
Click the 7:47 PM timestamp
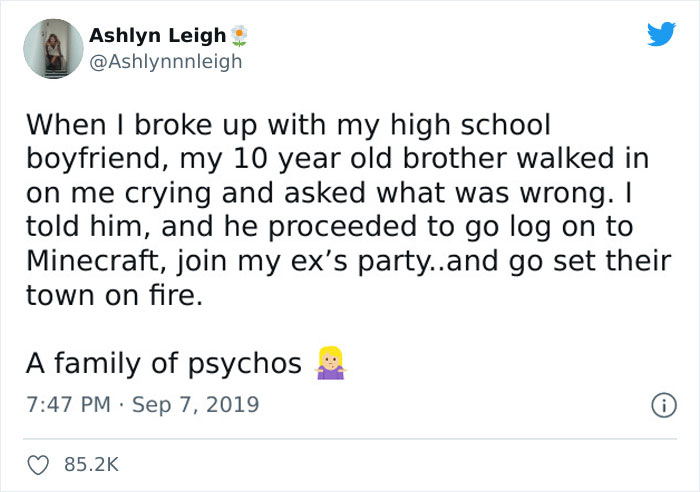pos(68,404)
